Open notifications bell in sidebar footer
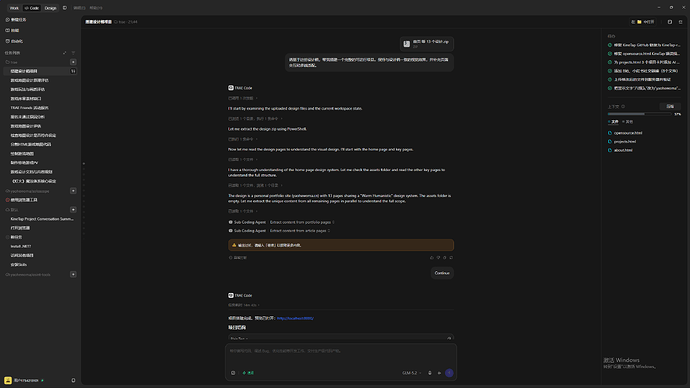This screenshot has height=388, width=690. point(73,381)
